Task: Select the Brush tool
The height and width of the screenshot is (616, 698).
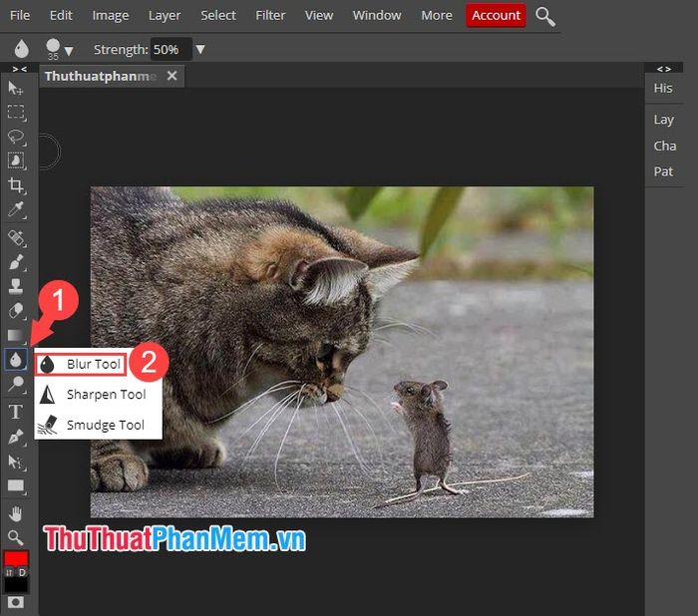Action: point(16,262)
